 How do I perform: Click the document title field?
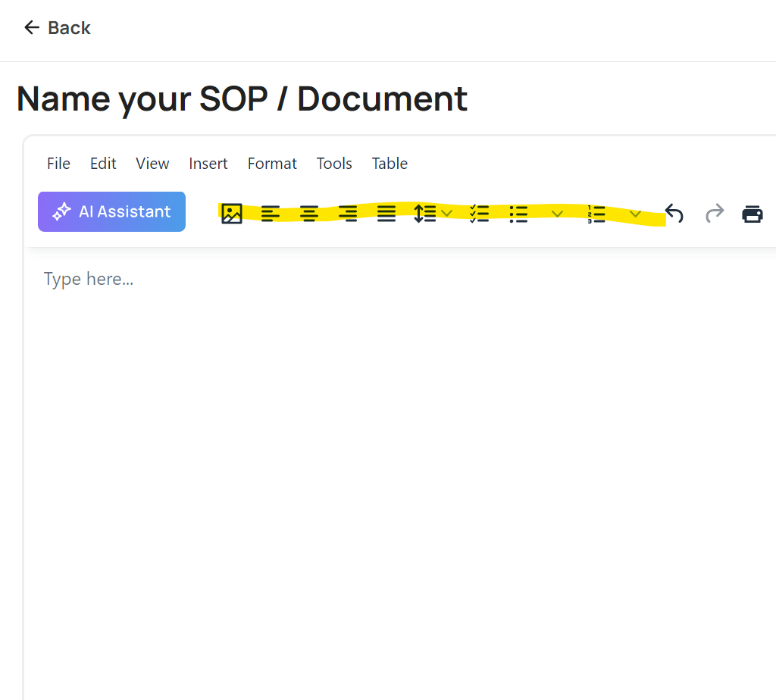[x=242, y=99]
